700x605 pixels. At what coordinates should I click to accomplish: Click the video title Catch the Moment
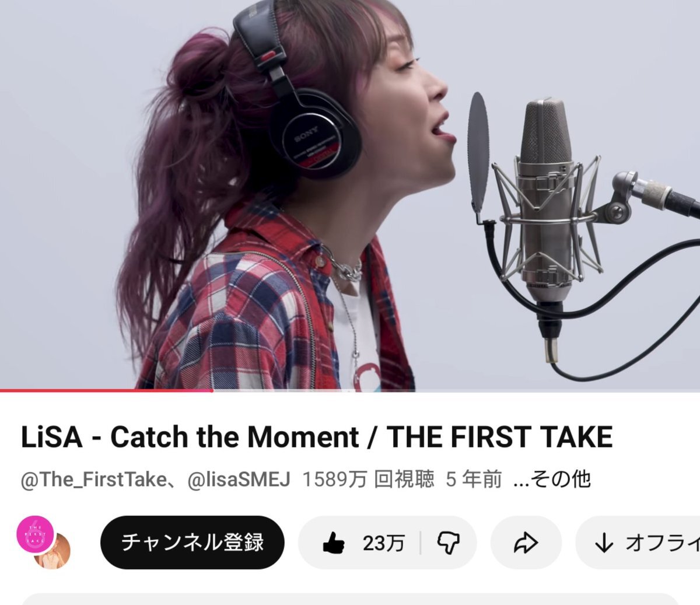pos(235,437)
